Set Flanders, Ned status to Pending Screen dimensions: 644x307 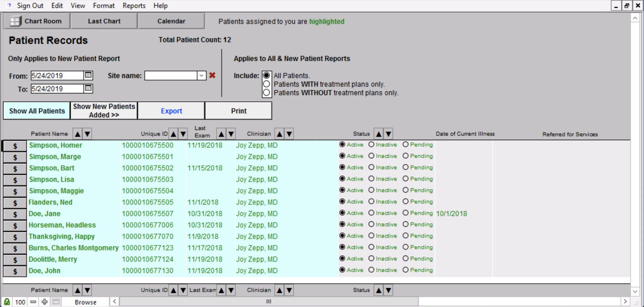[405, 202]
